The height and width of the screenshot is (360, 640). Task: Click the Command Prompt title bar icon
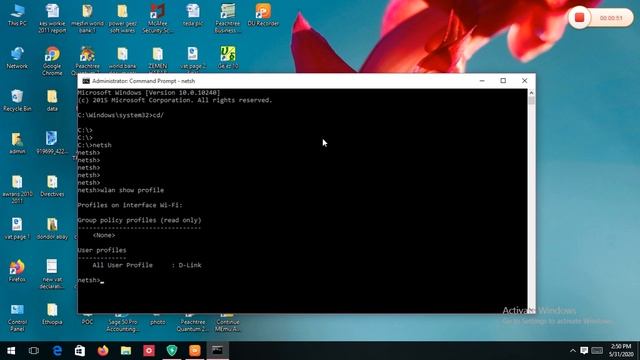(x=86, y=81)
